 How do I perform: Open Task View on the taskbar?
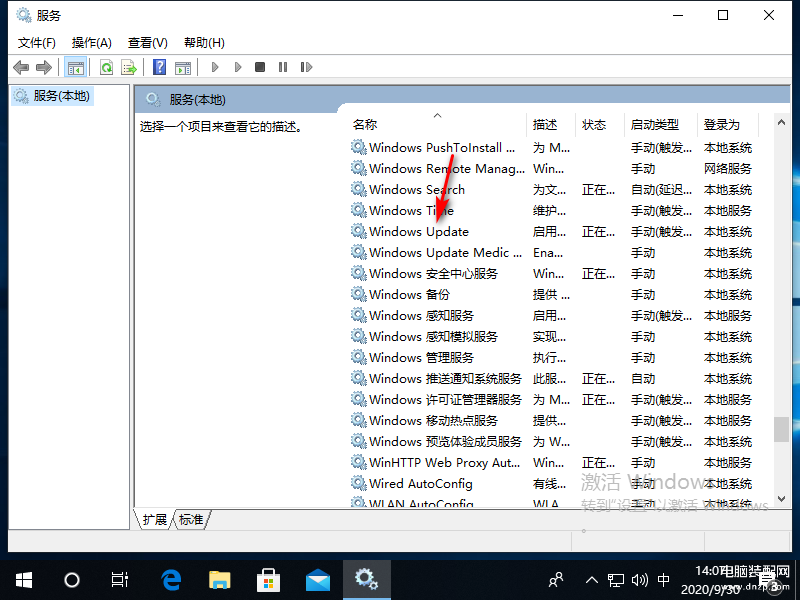(119, 580)
